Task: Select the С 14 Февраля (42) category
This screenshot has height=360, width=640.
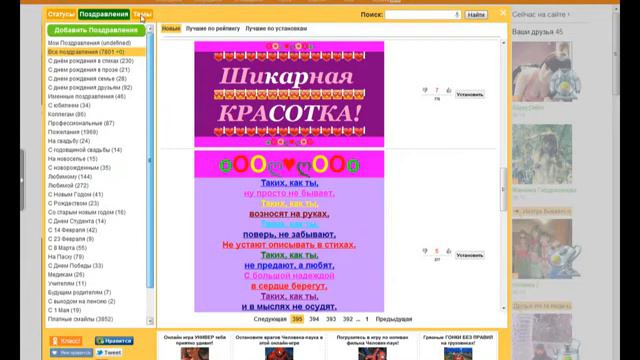Action: [72, 230]
